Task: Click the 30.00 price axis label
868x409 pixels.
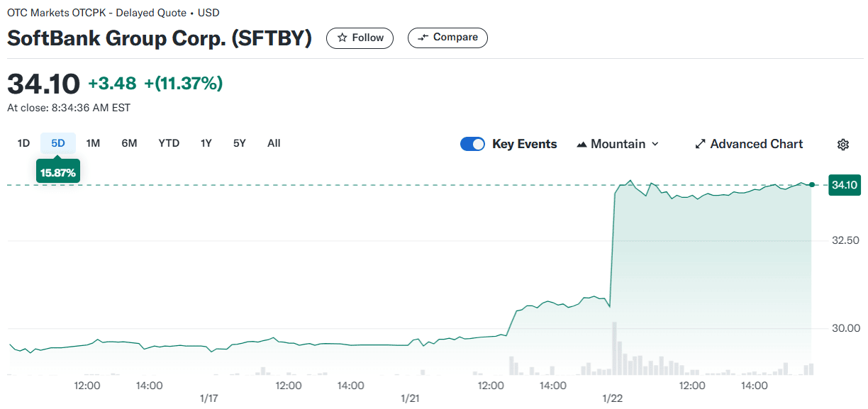Action: tap(845, 329)
